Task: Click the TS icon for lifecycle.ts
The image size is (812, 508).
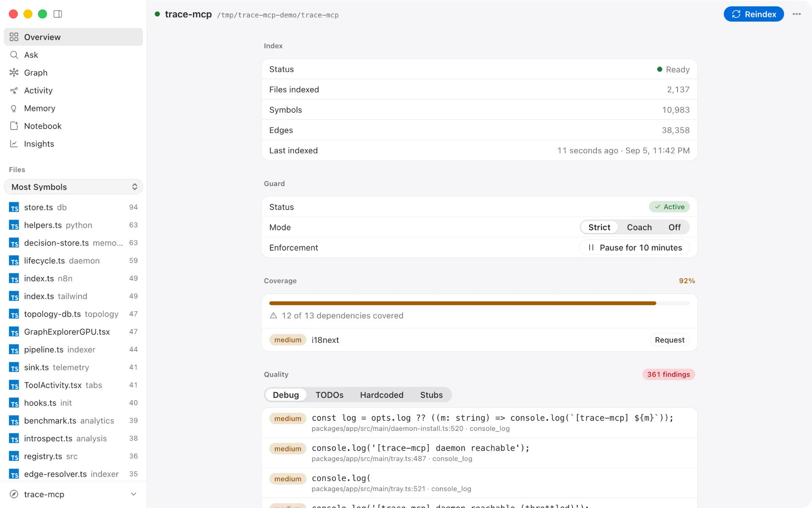Action: [x=14, y=261]
